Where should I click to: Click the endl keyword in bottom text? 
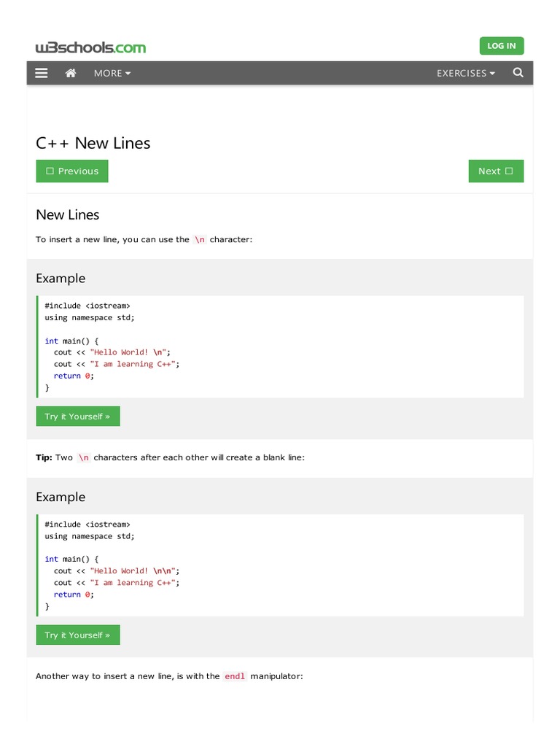point(235,676)
